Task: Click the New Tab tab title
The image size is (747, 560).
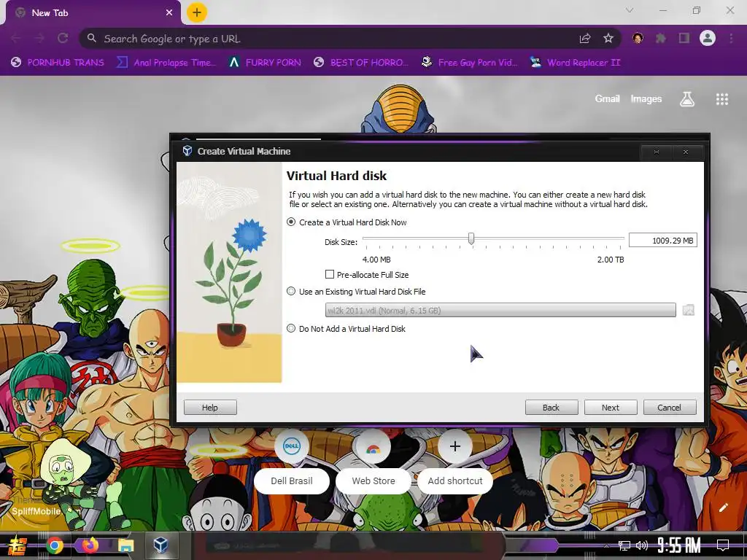Action: pos(50,13)
